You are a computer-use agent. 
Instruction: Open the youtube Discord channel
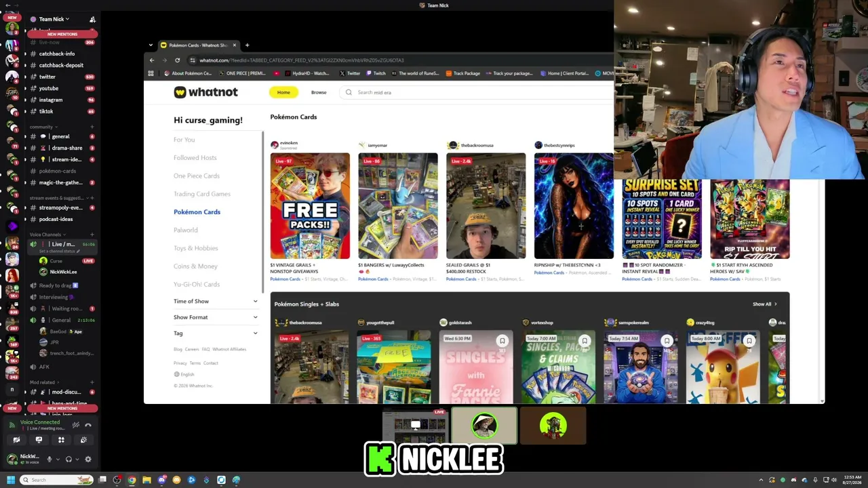click(61, 88)
